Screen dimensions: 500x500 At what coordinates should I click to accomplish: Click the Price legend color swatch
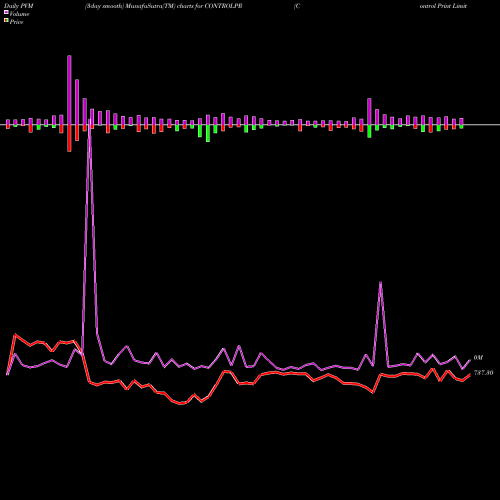pyautogui.click(x=6, y=21)
